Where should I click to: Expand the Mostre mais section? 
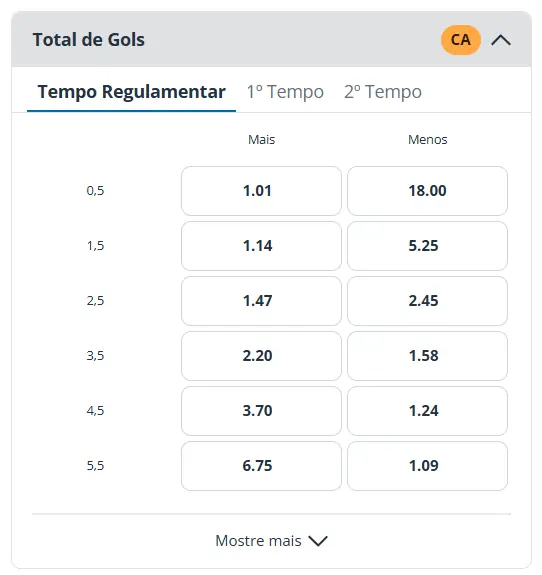[x=271, y=541]
